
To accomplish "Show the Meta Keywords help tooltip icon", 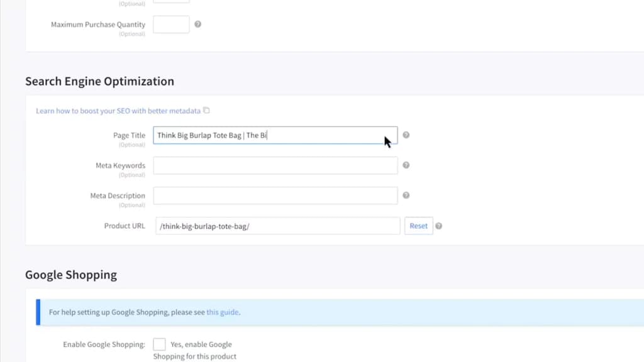I will click(x=406, y=165).
